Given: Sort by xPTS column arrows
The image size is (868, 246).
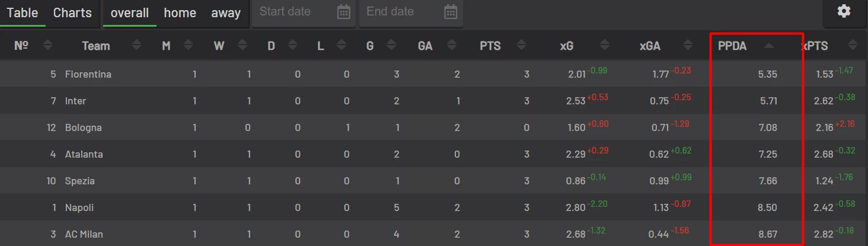Looking at the screenshot, I should point(853,45).
